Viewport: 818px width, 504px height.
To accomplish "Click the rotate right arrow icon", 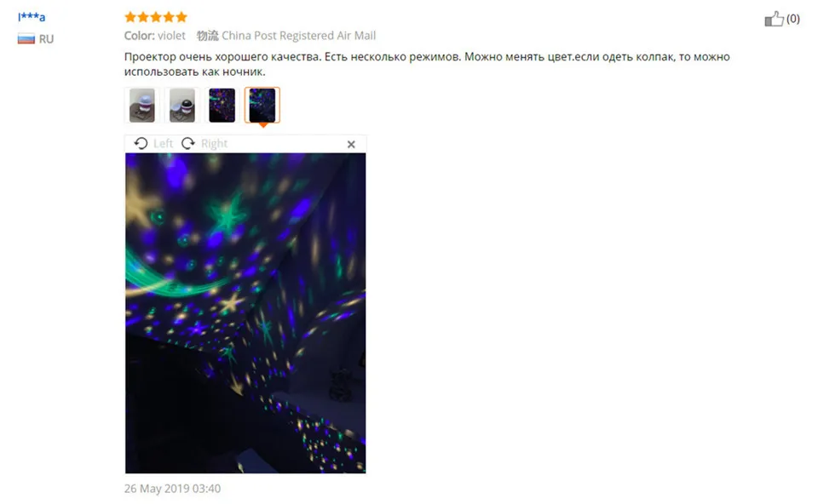I will (187, 143).
